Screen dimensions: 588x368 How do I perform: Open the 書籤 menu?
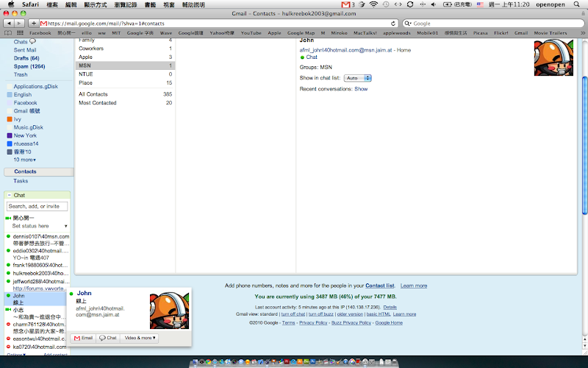click(x=150, y=4)
